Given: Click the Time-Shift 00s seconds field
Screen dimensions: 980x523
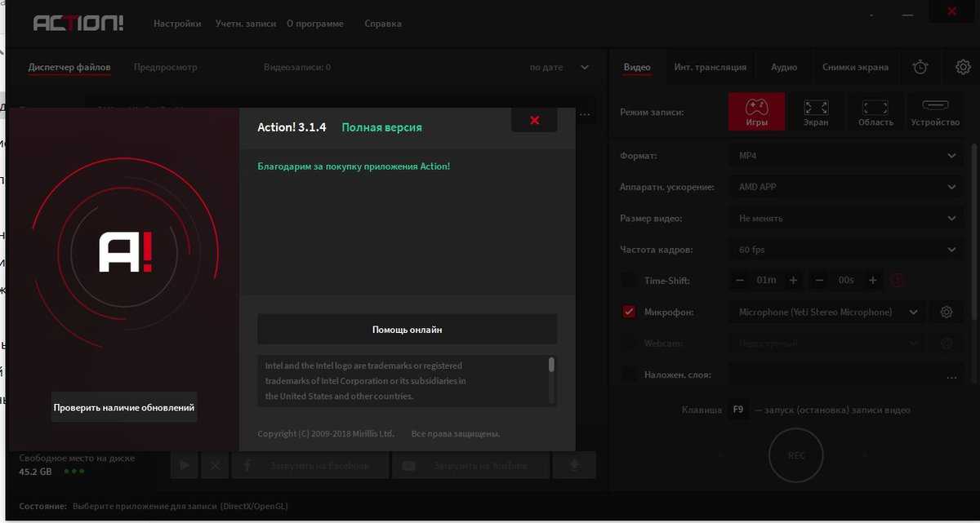Looking at the screenshot, I should click(846, 281).
